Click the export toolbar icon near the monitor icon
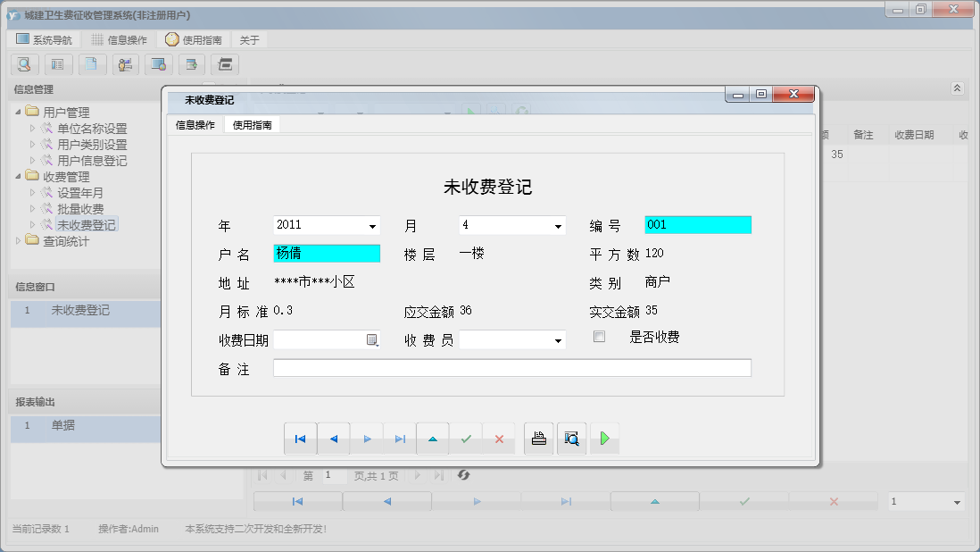Image resolution: width=980 pixels, height=552 pixels. tap(191, 64)
